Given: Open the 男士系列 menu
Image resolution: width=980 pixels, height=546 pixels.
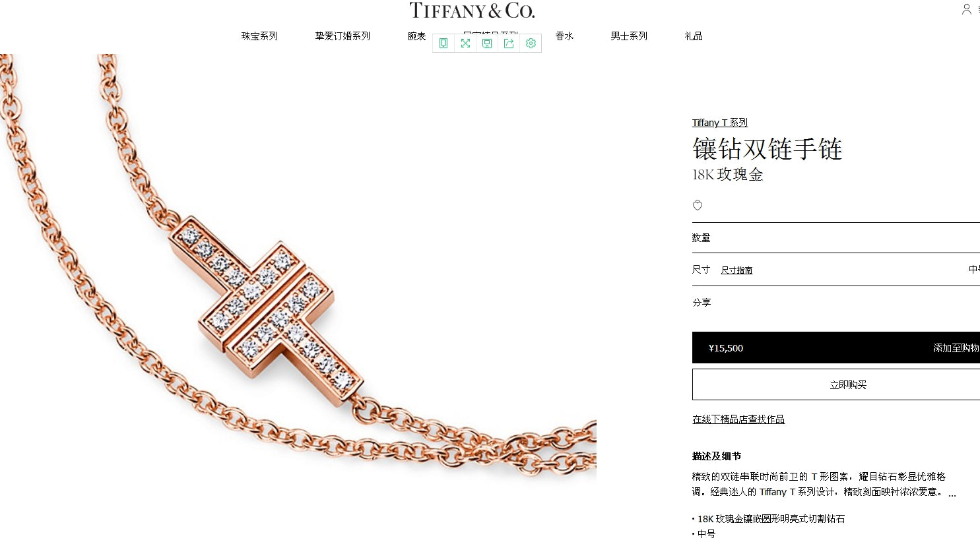Looking at the screenshot, I should pyautogui.click(x=629, y=36).
